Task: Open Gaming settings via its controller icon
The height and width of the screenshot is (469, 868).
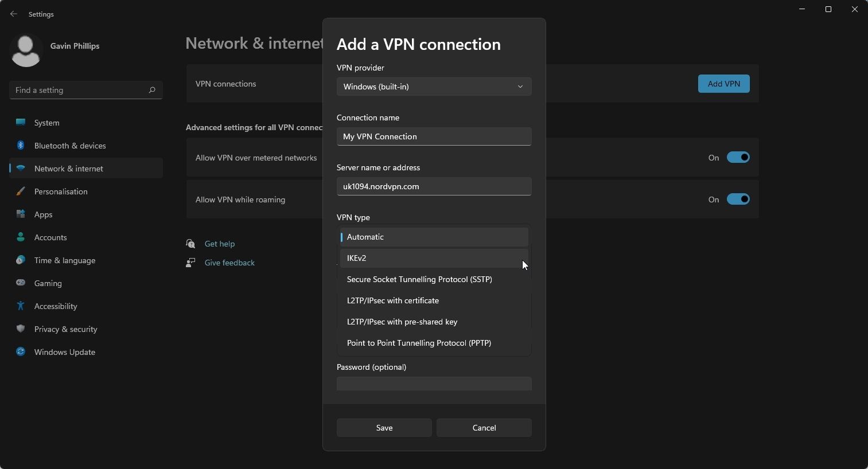Action: click(x=20, y=283)
